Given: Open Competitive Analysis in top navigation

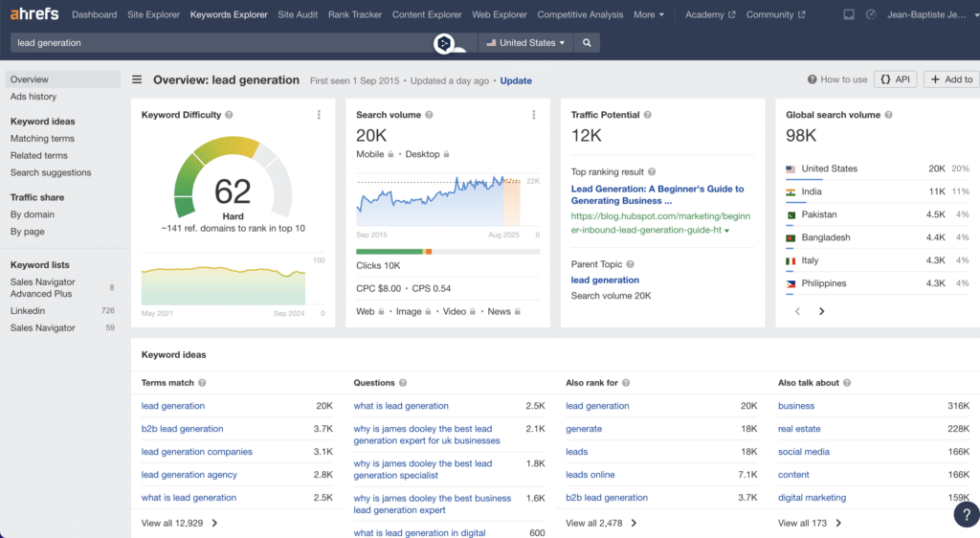Looking at the screenshot, I should (x=580, y=14).
